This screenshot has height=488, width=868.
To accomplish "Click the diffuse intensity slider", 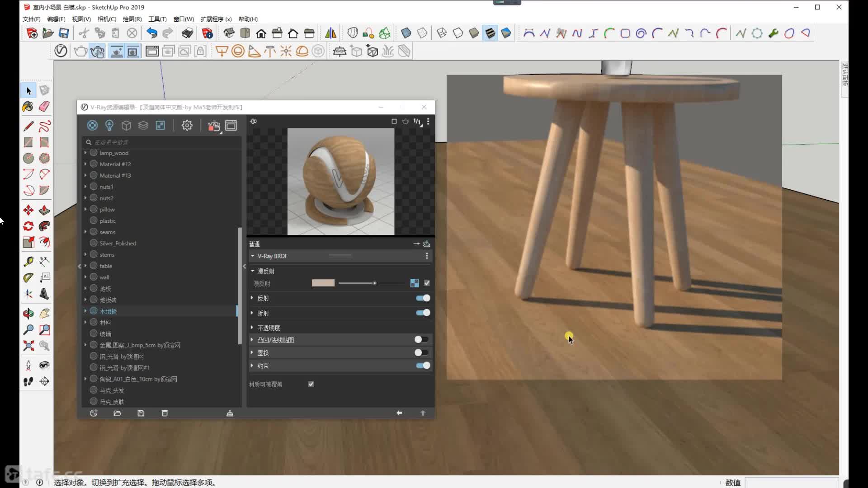I will [372, 283].
